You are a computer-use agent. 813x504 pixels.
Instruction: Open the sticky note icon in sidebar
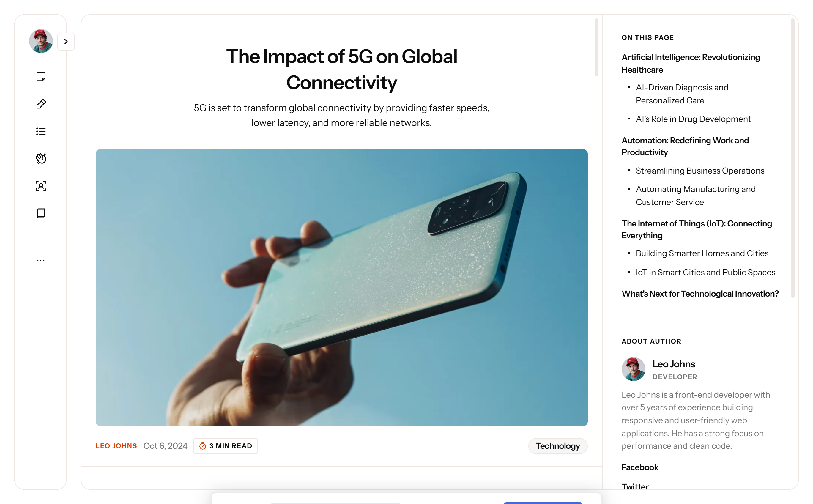tap(41, 77)
